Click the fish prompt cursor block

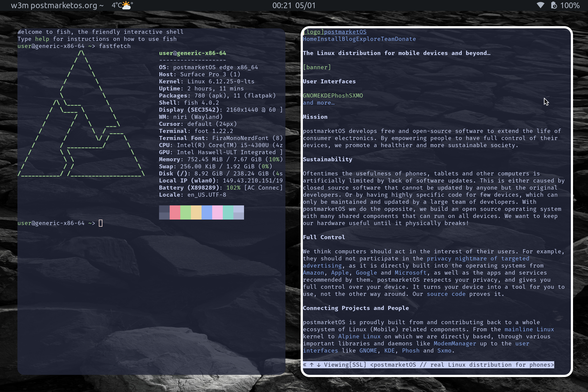(x=101, y=223)
